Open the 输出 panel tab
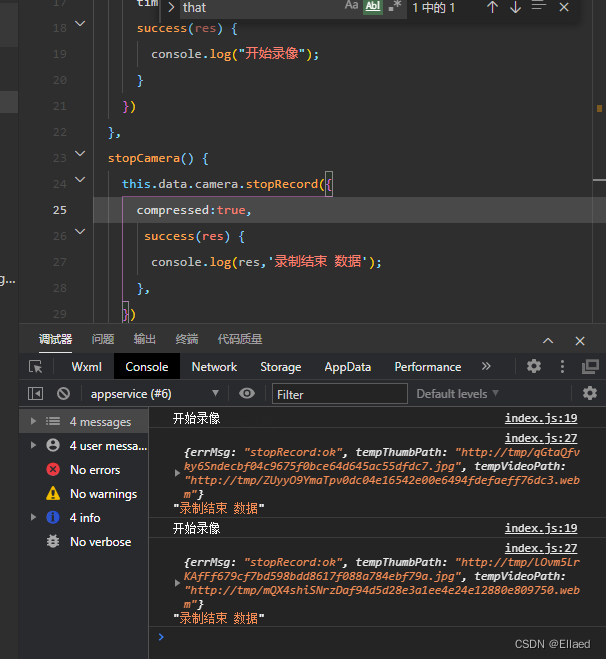The image size is (606, 659). pyautogui.click(x=145, y=339)
